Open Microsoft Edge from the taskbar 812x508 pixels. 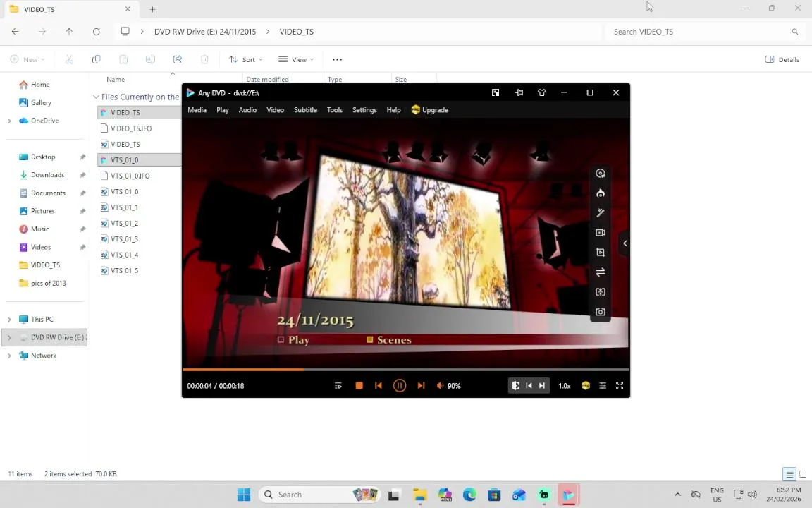tap(469, 495)
